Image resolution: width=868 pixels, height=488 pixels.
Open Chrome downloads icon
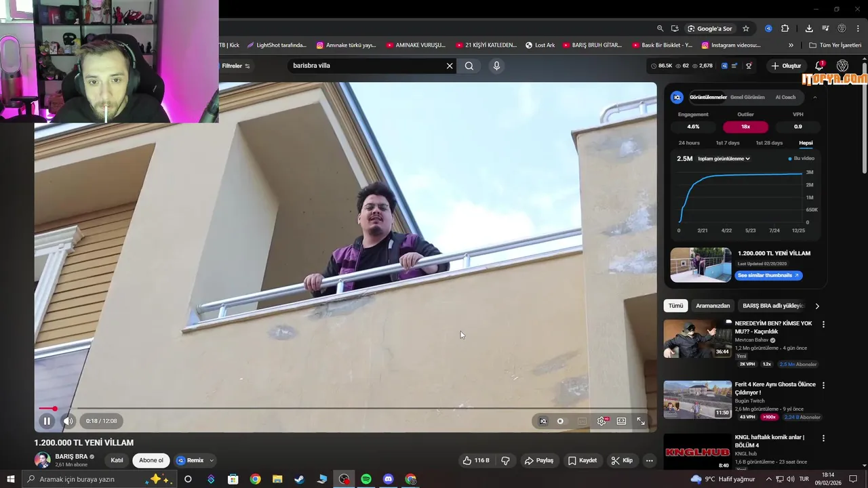809,28
